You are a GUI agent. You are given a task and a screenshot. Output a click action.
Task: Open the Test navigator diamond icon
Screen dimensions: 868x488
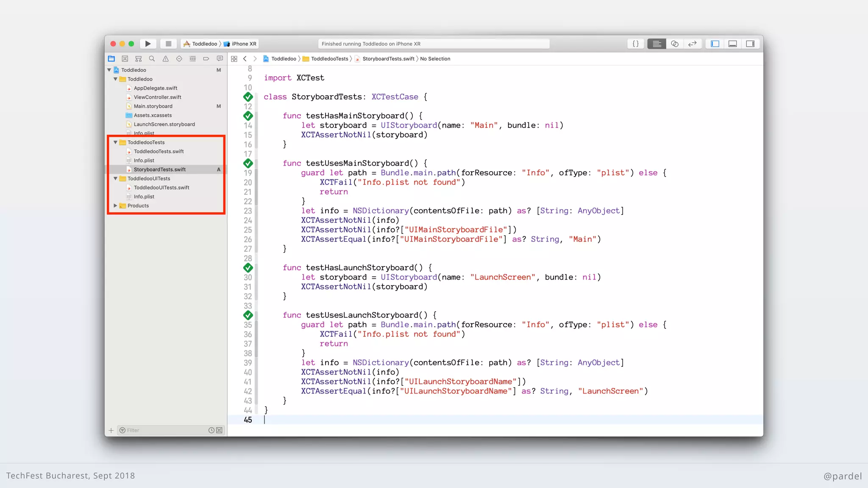(179, 59)
